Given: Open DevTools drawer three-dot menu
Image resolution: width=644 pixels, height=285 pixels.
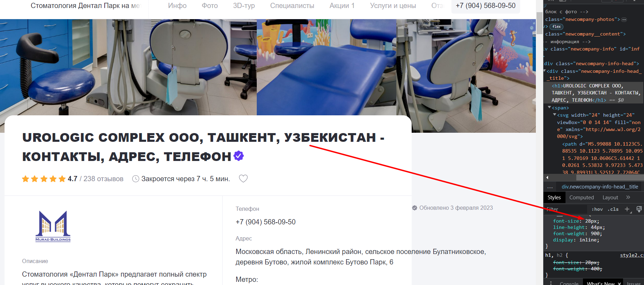Looking at the screenshot, I should click(x=551, y=283).
